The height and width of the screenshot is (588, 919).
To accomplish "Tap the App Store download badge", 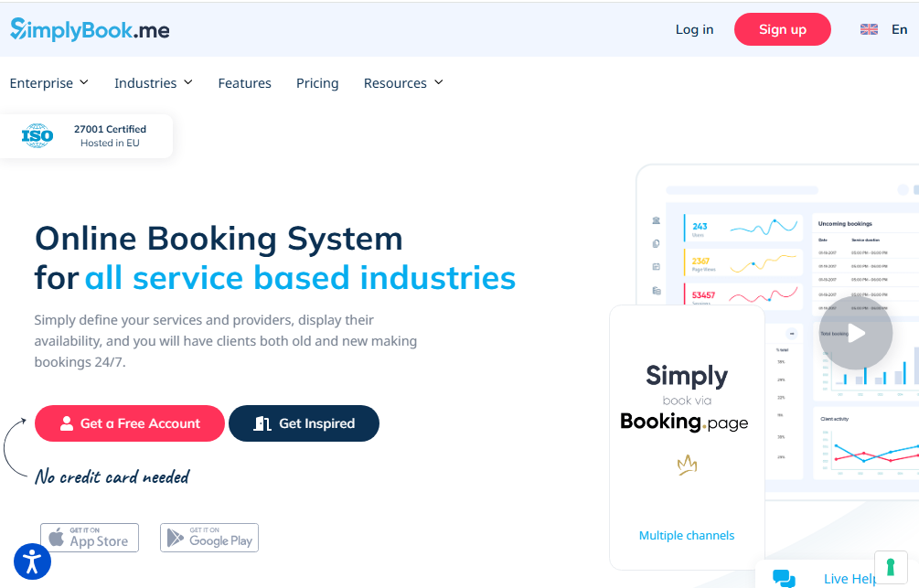I will [90, 538].
